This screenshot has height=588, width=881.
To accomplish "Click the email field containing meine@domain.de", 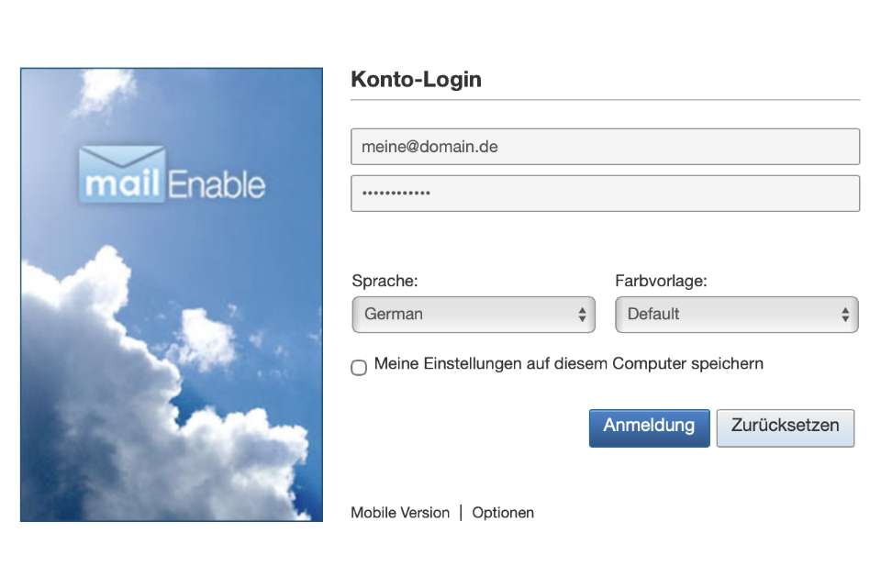I will [x=605, y=146].
